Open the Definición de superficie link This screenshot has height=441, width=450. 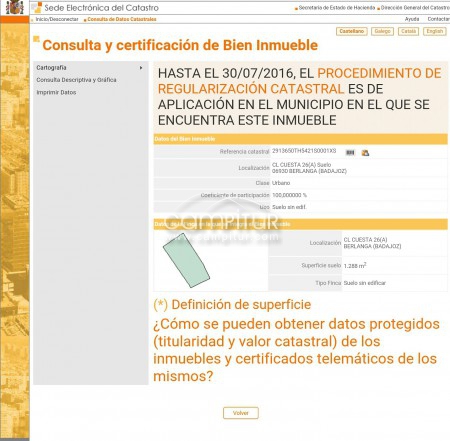(x=232, y=305)
